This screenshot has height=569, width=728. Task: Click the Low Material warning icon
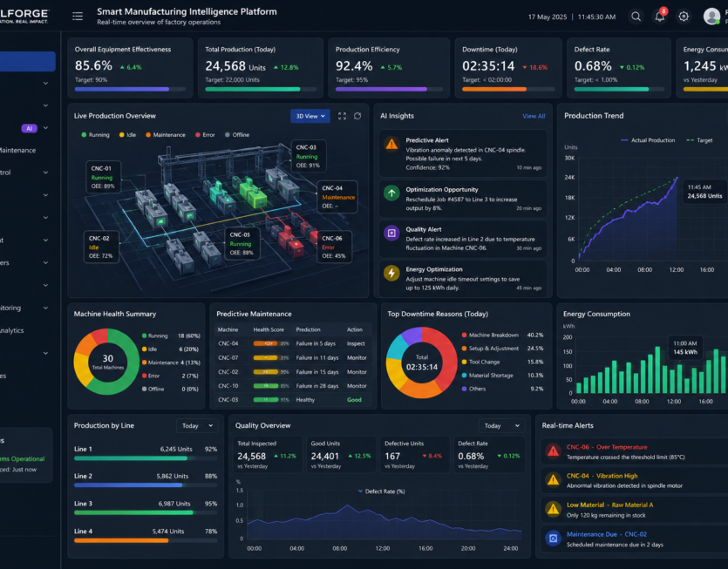553,509
